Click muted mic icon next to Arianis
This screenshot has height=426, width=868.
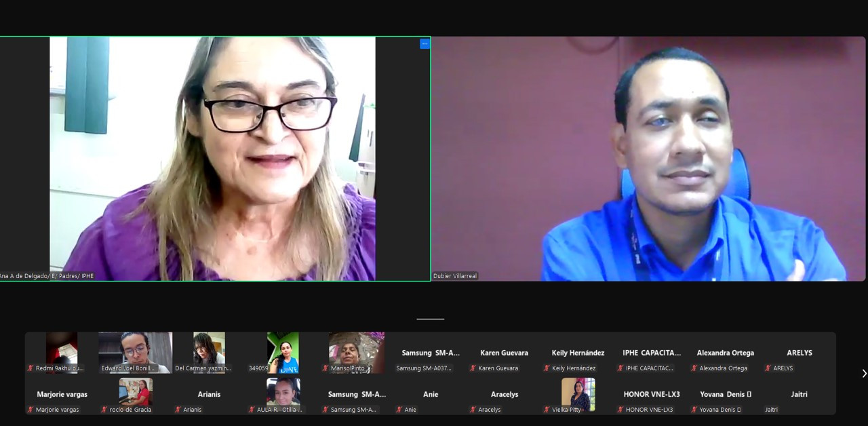pyautogui.click(x=178, y=410)
